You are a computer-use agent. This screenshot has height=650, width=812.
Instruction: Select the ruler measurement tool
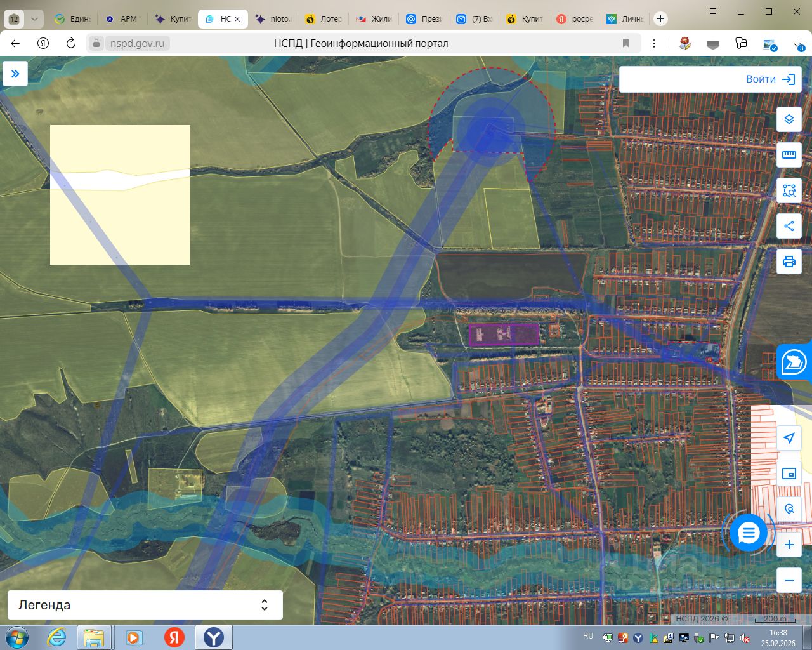coord(789,155)
